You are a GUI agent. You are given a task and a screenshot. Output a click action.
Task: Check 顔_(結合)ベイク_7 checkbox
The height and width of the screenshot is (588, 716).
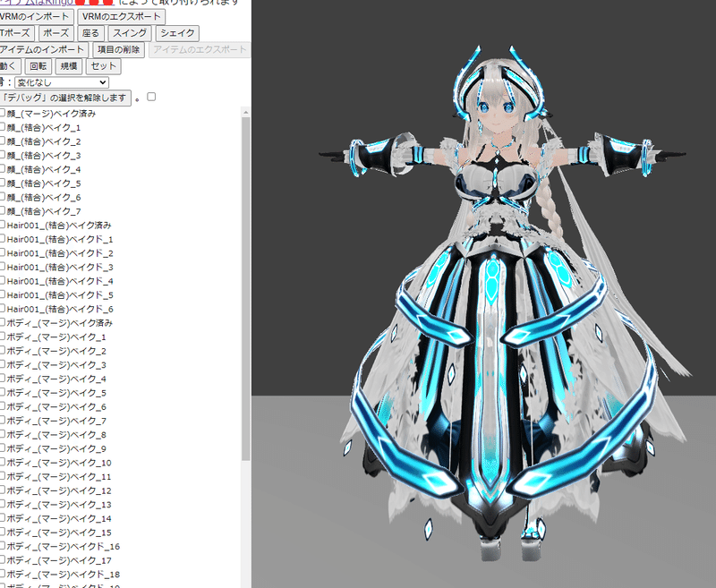click(2, 211)
